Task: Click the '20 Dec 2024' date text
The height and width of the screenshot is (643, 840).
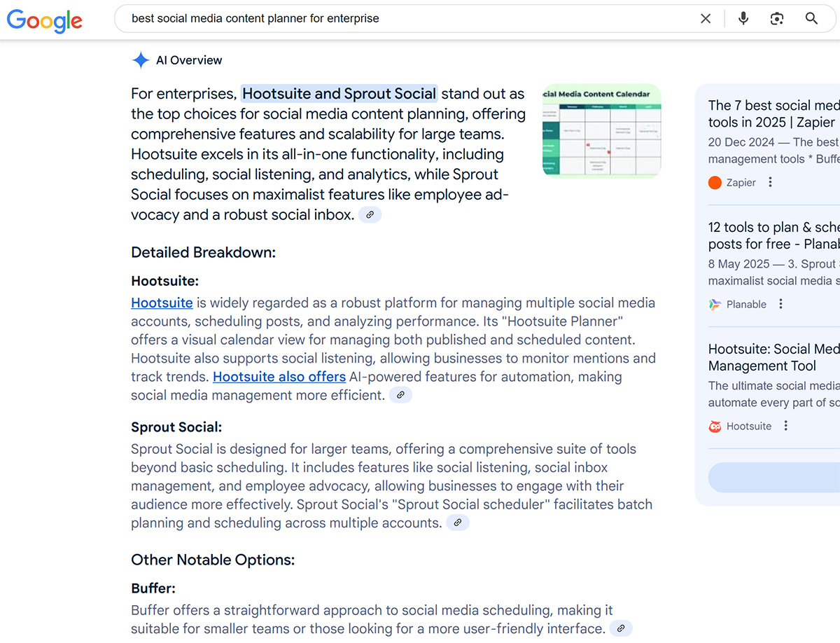Action: click(741, 142)
